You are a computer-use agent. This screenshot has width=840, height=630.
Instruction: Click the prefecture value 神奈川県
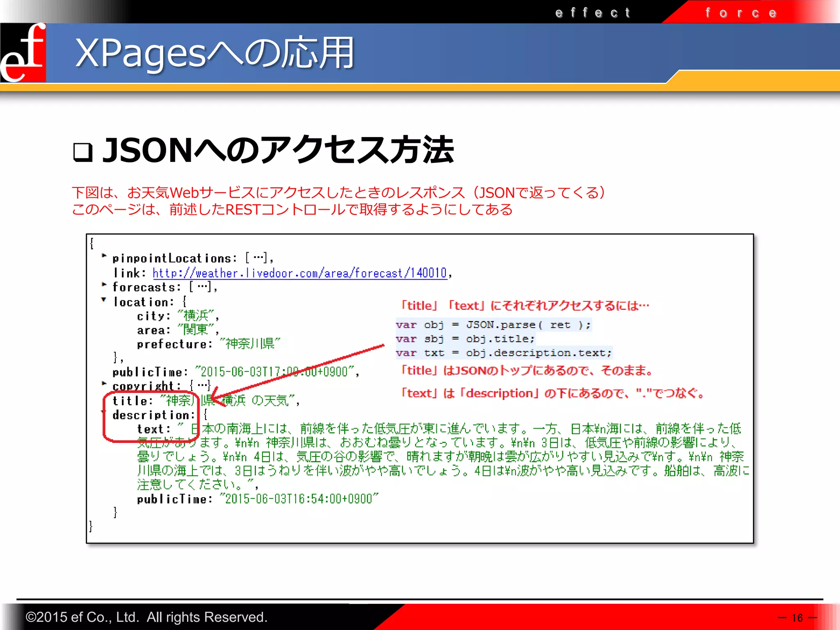[250, 344]
